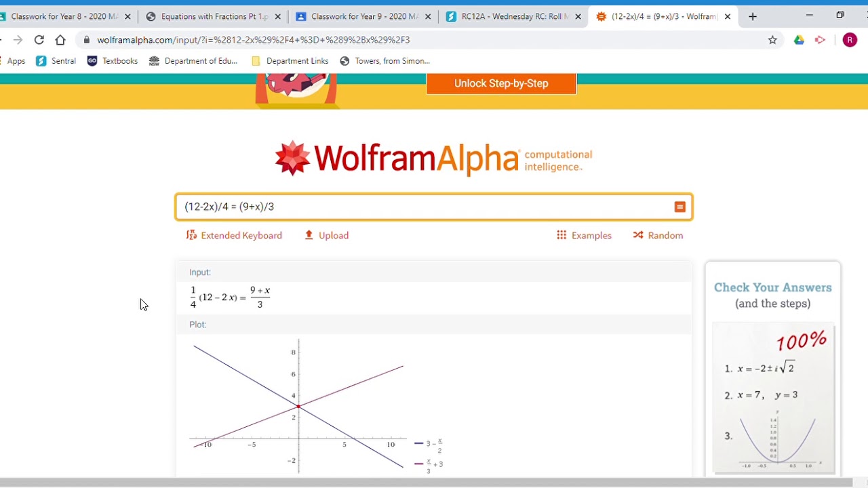Click the address bar URL
This screenshot has height=488, width=868.
[253, 40]
